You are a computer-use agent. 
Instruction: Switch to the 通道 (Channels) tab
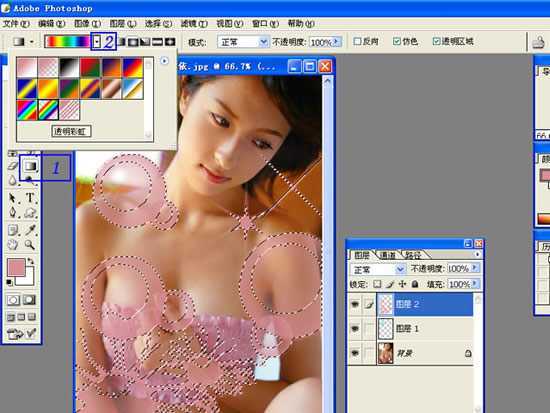pyautogui.click(x=388, y=255)
